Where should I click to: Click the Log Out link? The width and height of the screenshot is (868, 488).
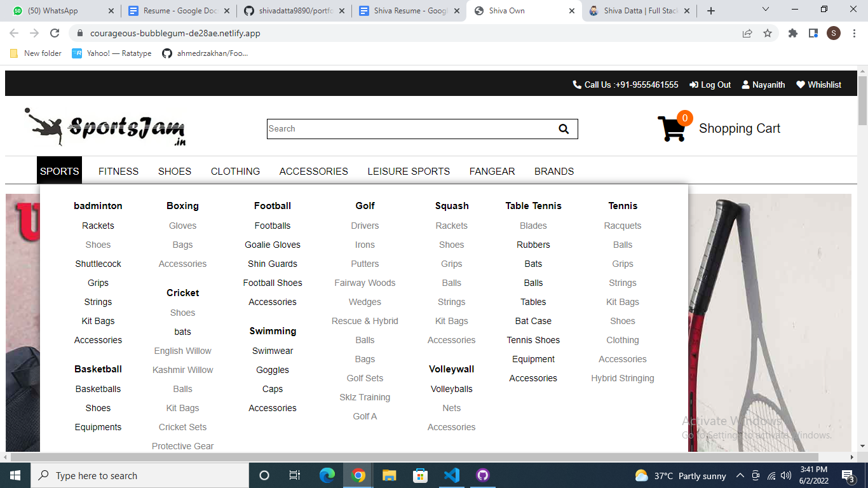(x=710, y=85)
